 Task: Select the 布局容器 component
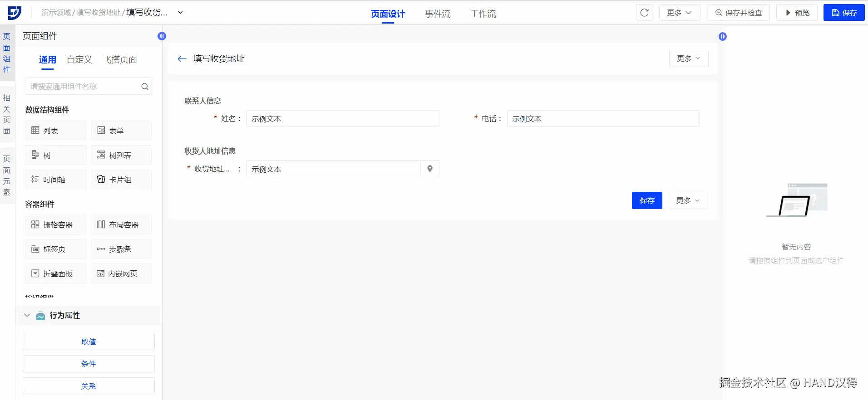pos(121,224)
